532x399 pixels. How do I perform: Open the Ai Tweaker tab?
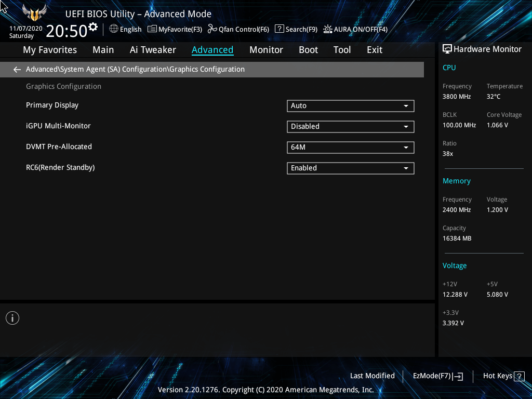pyautogui.click(x=153, y=50)
